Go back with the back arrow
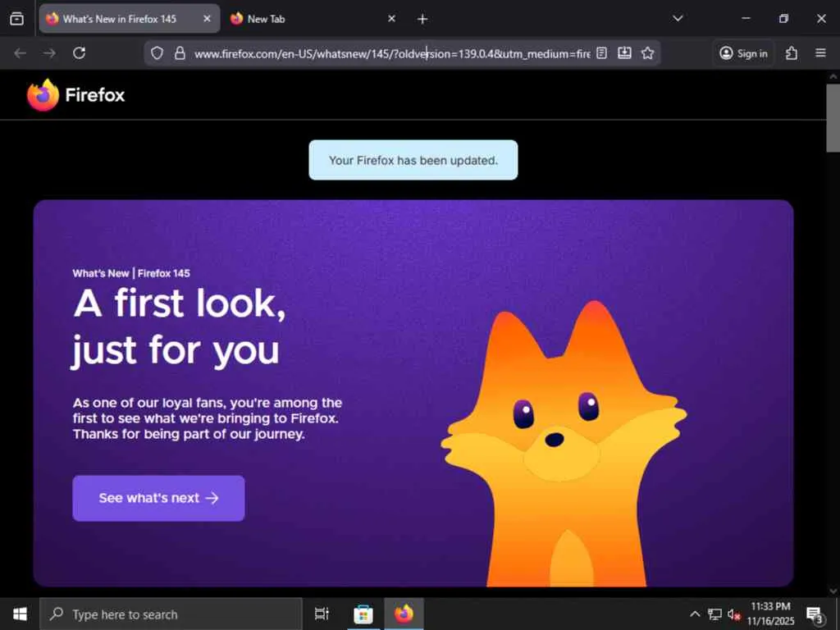840x630 pixels. (x=21, y=53)
